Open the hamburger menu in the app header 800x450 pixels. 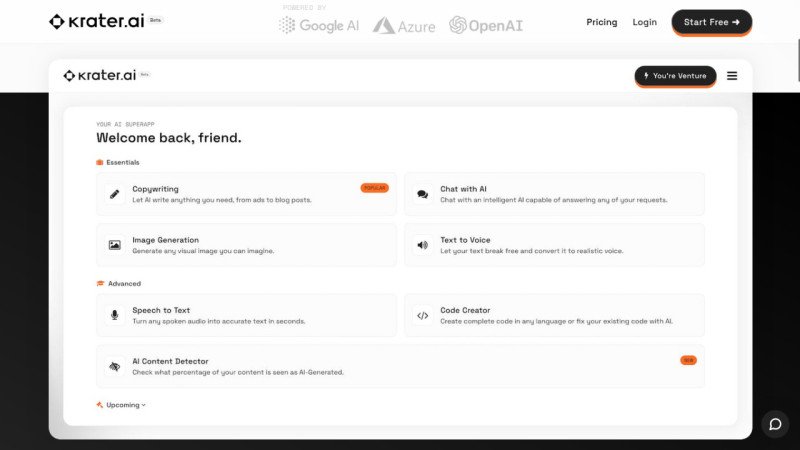point(732,76)
